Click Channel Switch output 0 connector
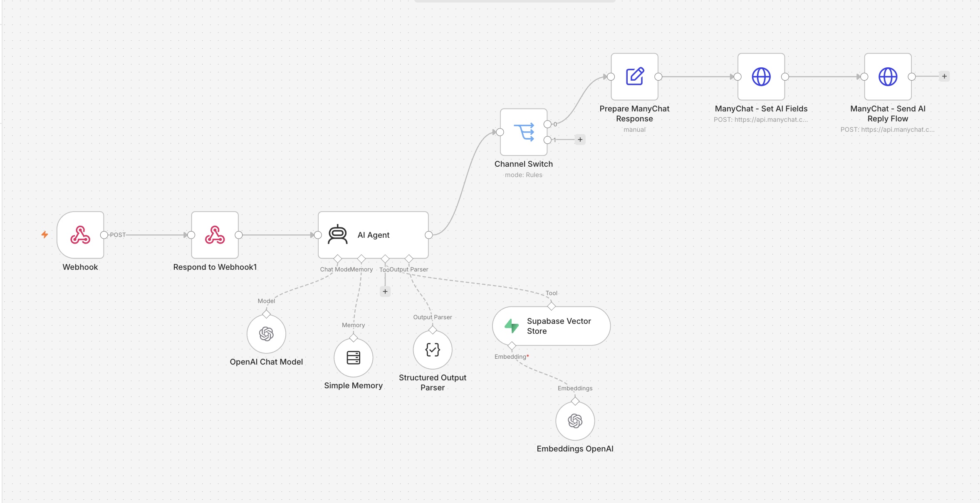Screen dimensions: 980x503 click(x=547, y=124)
